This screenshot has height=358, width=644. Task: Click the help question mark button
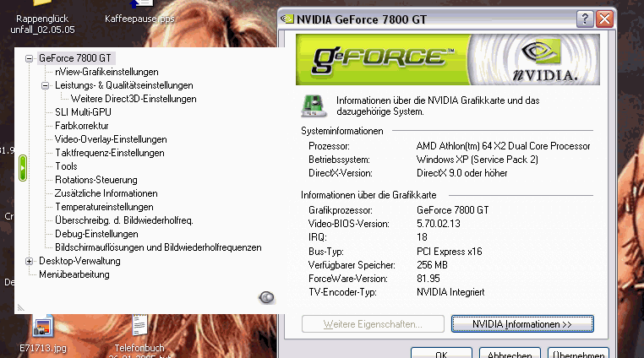585,19
